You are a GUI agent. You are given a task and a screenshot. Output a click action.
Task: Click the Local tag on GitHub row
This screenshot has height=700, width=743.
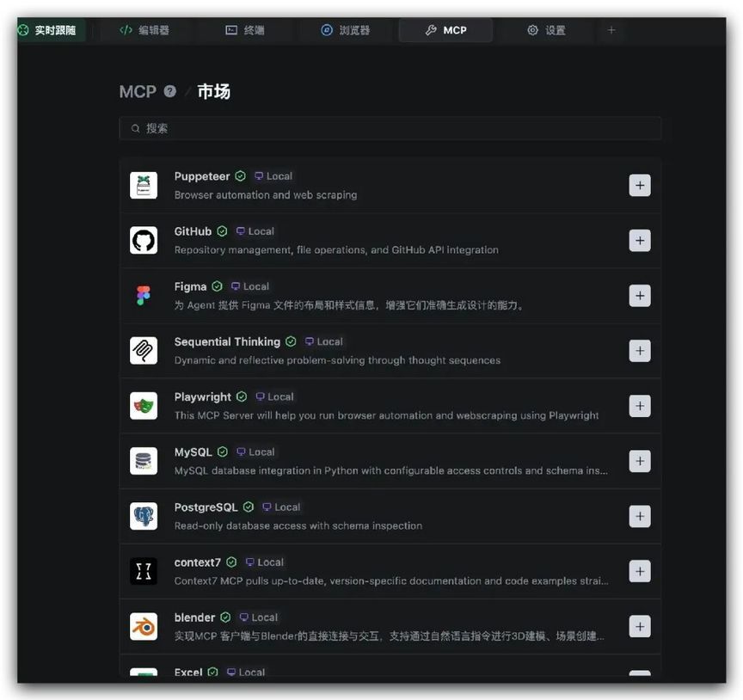[x=255, y=231]
